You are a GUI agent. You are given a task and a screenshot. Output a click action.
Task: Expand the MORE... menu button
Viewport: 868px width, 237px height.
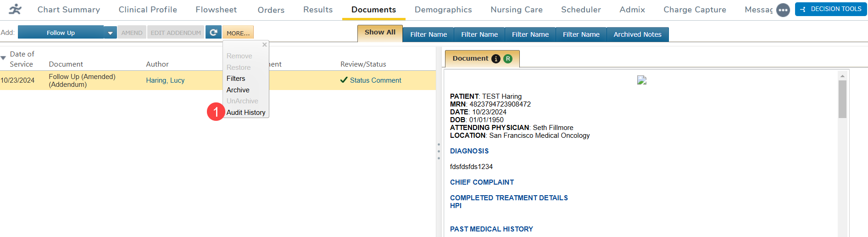point(238,33)
